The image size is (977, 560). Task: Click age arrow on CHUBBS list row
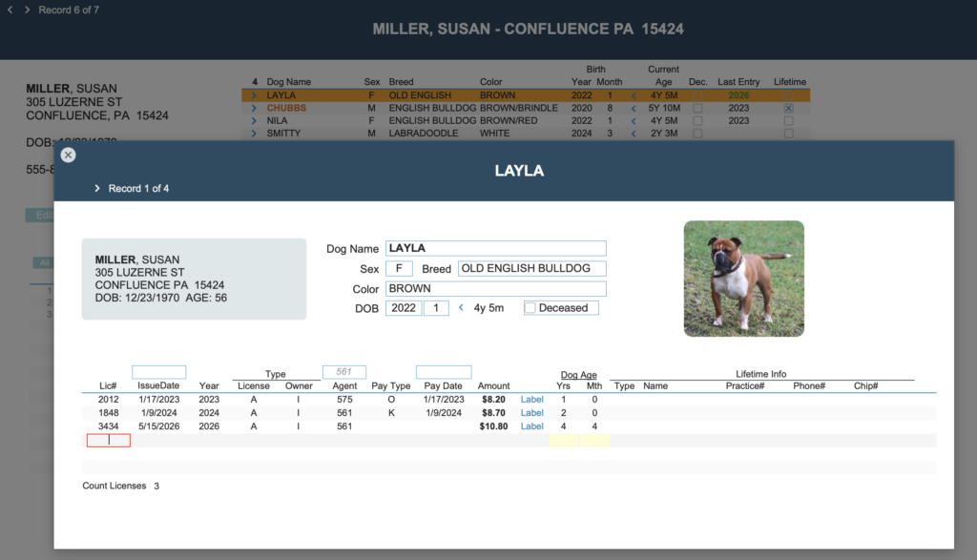(634, 108)
